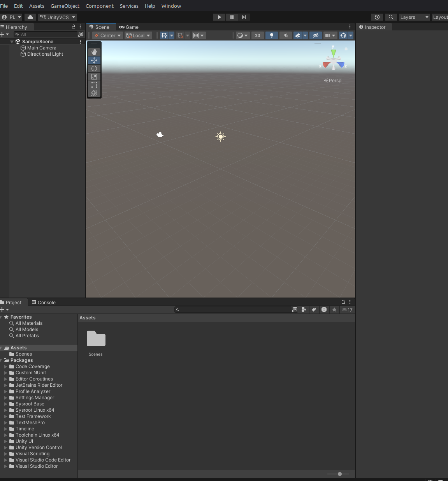448x481 pixels.
Task: Select the Hand (View) tool
Action: coord(94,52)
